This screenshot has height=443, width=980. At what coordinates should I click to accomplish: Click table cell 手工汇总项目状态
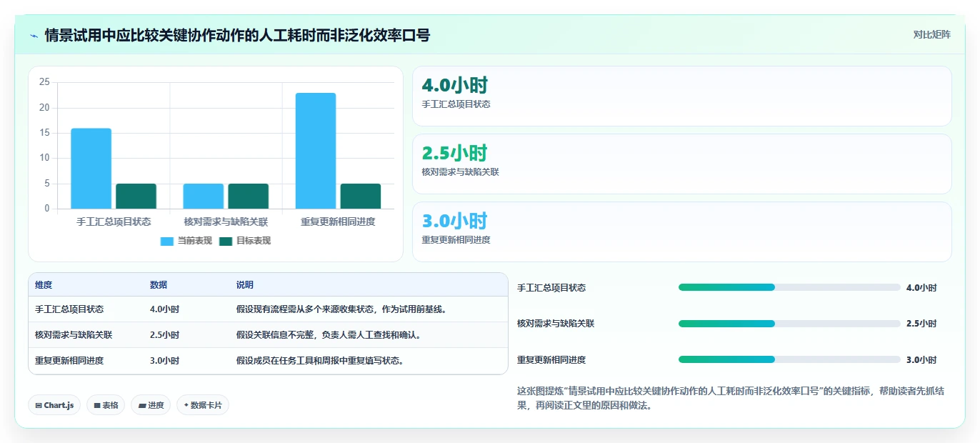point(69,309)
